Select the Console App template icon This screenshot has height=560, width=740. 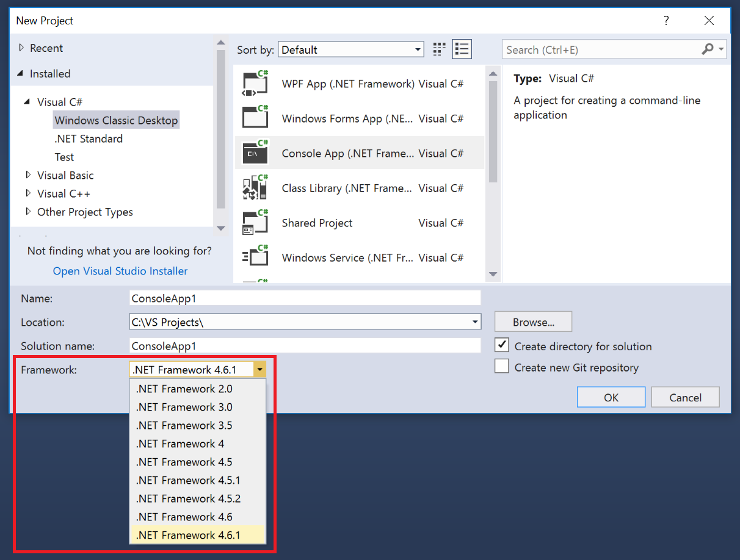[255, 153]
